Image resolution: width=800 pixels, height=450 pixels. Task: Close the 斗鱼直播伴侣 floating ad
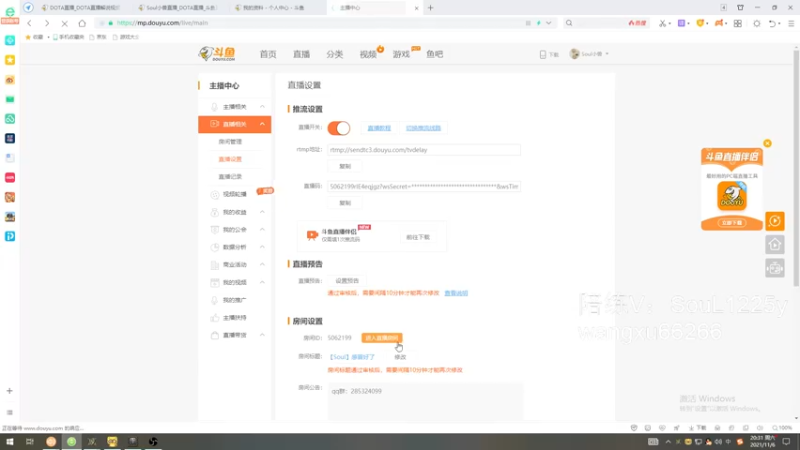click(x=767, y=143)
